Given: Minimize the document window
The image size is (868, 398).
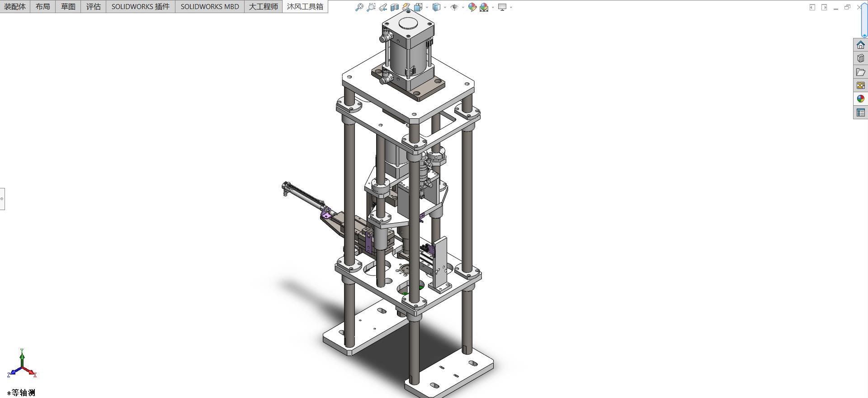Looking at the screenshot, I should [836, 8].
